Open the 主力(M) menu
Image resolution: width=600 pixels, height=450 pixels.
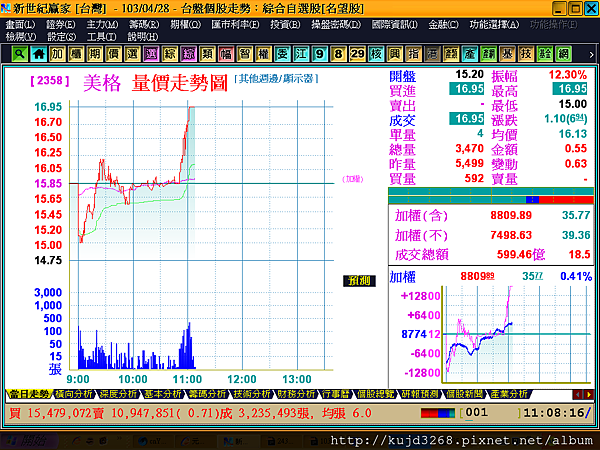pyautogui.click(x=102, y=25)
